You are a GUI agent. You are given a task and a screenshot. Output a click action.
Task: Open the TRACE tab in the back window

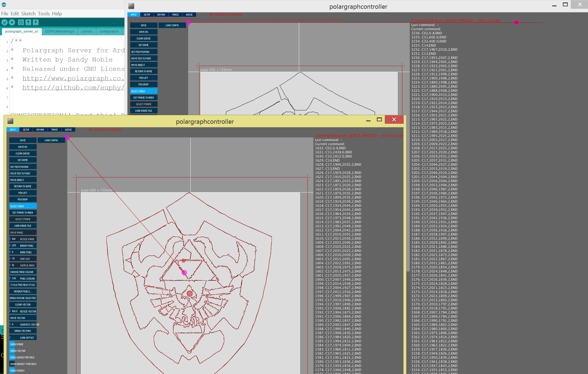175,15
